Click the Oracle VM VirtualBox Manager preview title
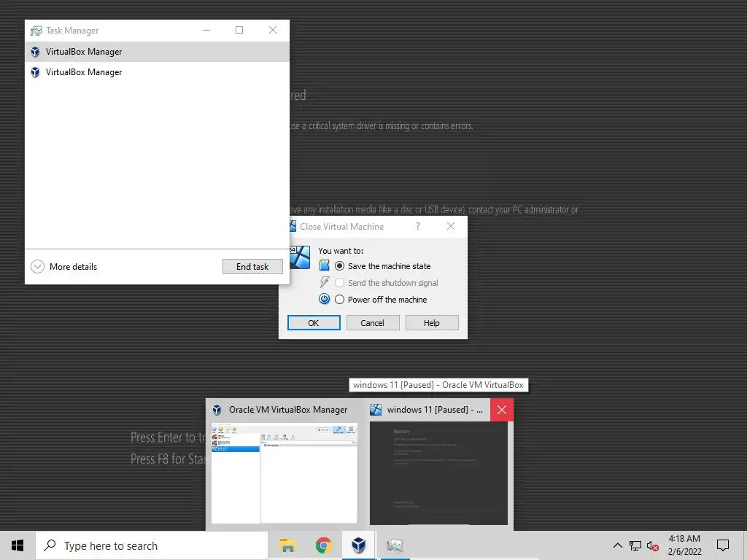The image size is (747, 560). tap(288, 410)
